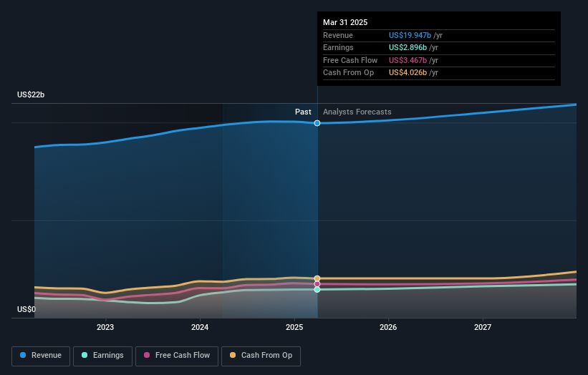This screenshot has height=375, width=588.
Task: Select the 2025 x-axis label
Action: [294, 328]
